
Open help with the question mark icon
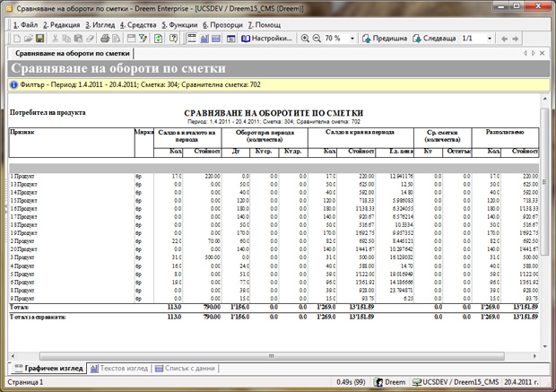[x=173, y=39]
